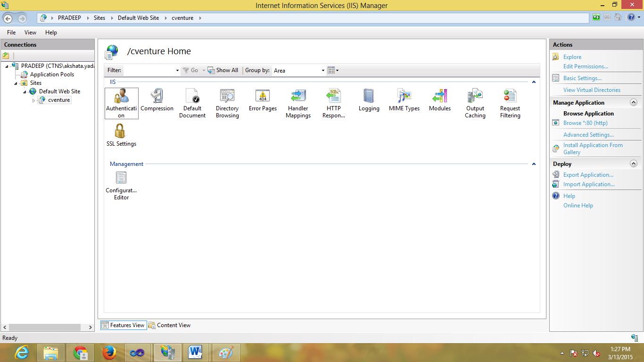Open the Default Document feature
This screenshot has width=644, height=362.
(x=192, y=103)
